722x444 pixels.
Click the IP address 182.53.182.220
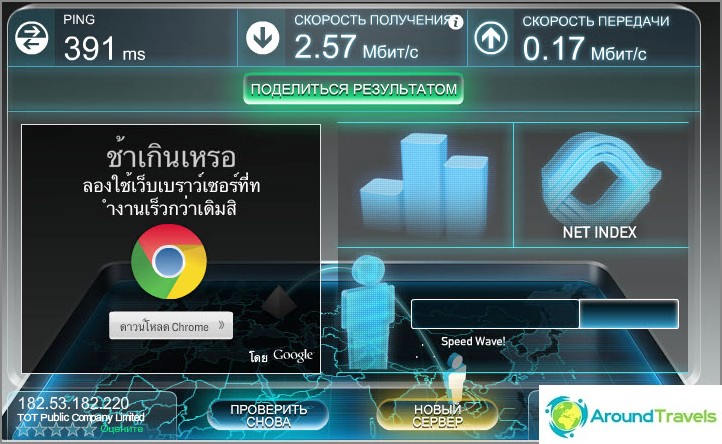click(73, 403)
